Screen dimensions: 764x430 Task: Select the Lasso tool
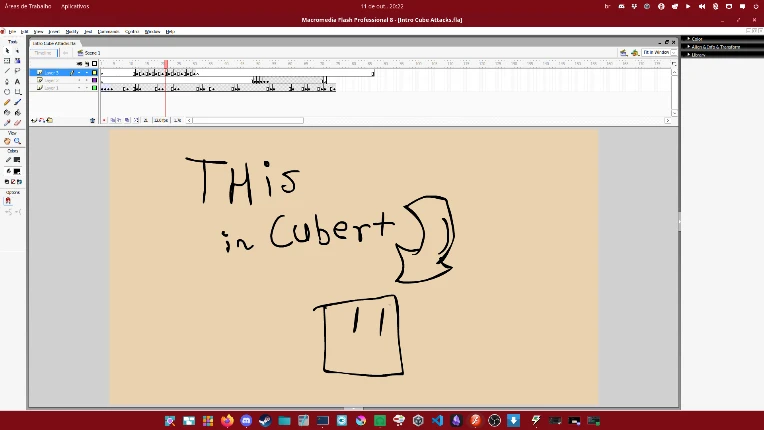[18, 71]
